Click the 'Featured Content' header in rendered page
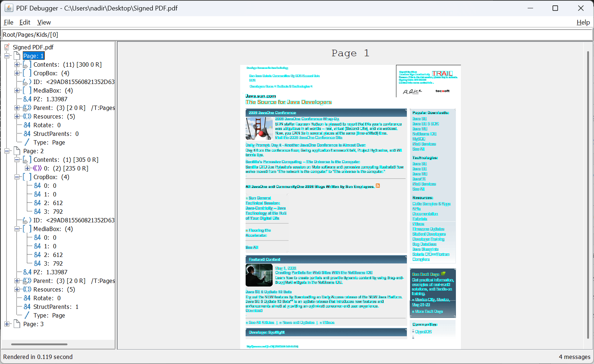Screen dimensions: 594x364 [x=264, y=259]
